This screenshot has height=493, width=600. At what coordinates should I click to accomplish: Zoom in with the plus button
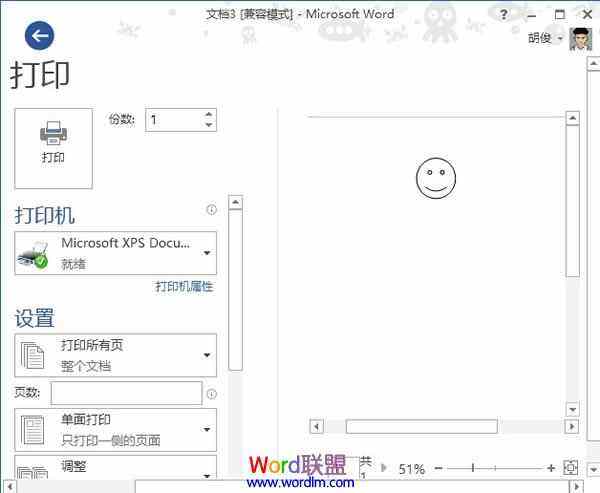tap(551, 468)
